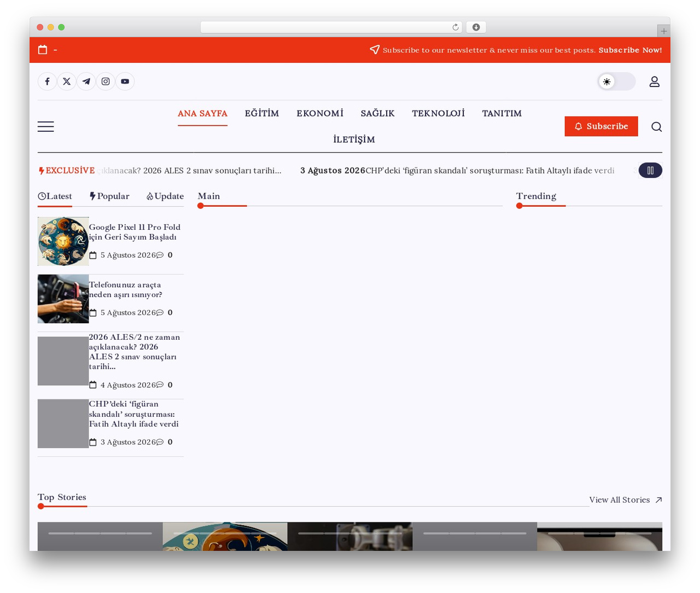Screen dimensions: 700x593
Task: Open the İLETİŞİM menu item
Action: click(354, 139)
